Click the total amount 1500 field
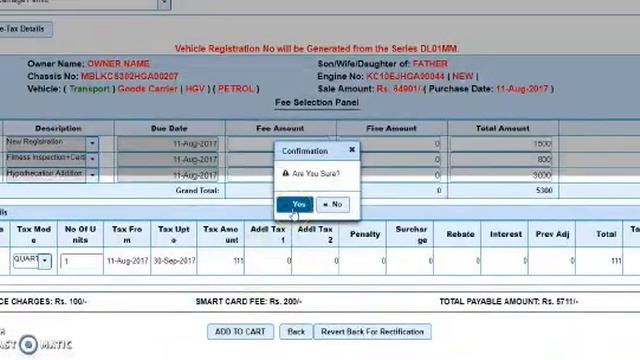The image size is (640, 360). pos(501,144)
